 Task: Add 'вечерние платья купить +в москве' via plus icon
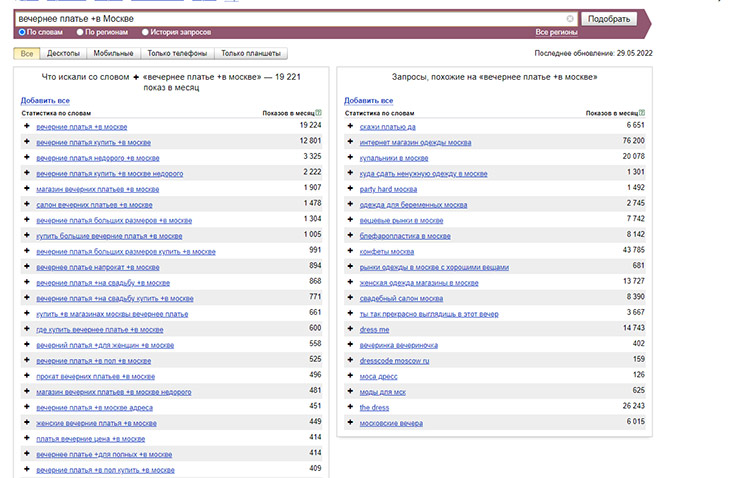pyautogui.click(x=27, y=142)
